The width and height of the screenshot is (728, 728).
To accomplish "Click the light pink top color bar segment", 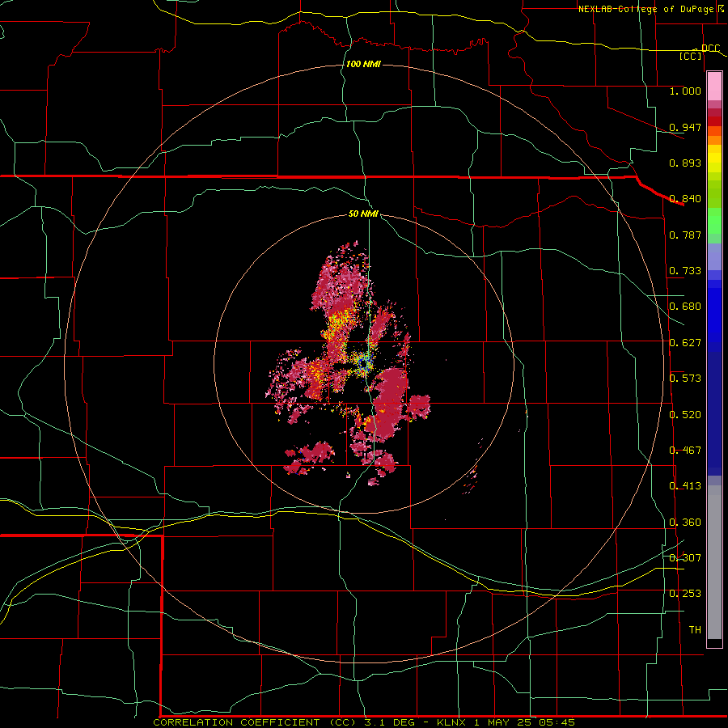I will (714, 87).
